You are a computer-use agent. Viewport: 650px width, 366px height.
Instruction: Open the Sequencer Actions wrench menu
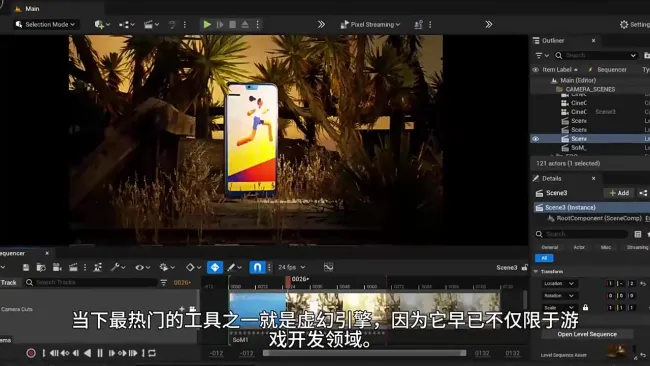coord(118,267)
